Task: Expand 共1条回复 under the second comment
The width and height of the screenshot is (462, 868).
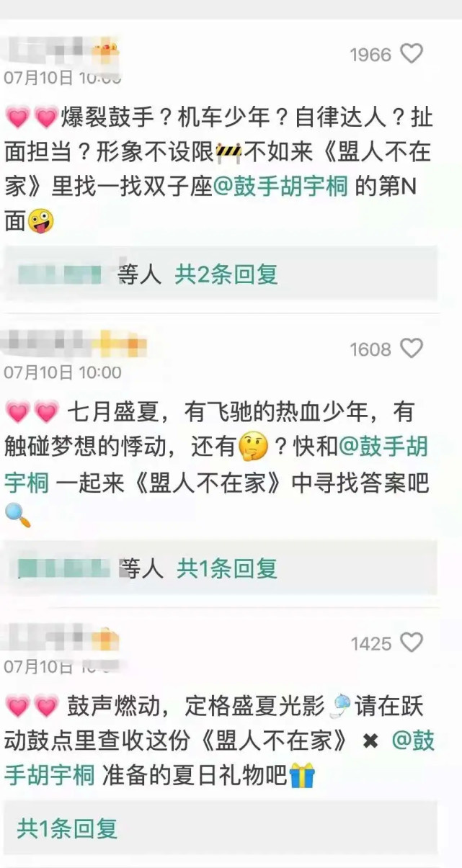Action: pos(227,568)
